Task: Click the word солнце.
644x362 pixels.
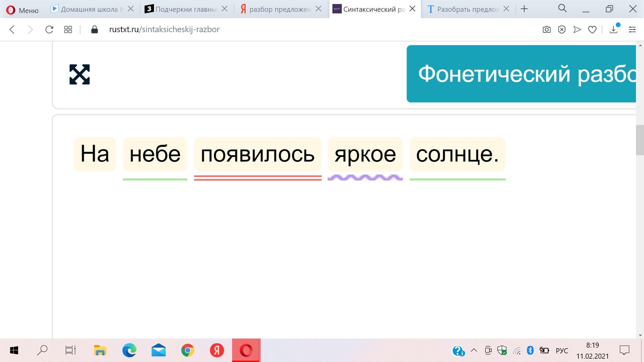Action: coord(458,154)
